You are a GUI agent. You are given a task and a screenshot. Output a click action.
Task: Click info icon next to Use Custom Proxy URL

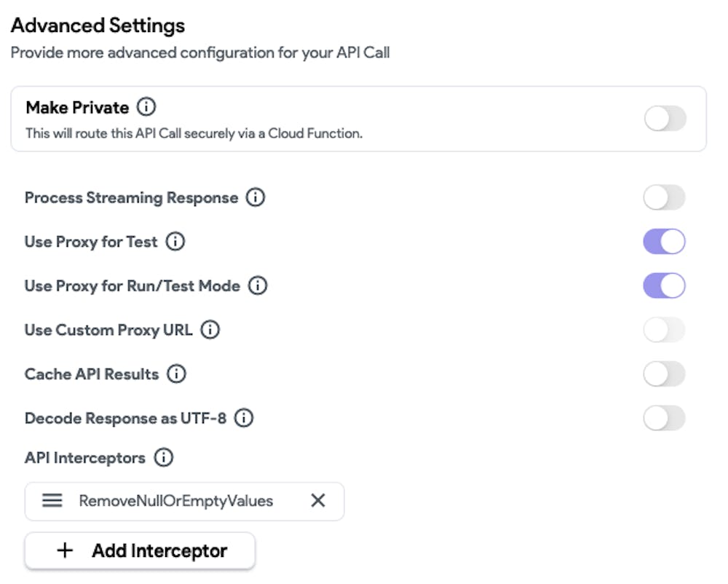[210, 330]
